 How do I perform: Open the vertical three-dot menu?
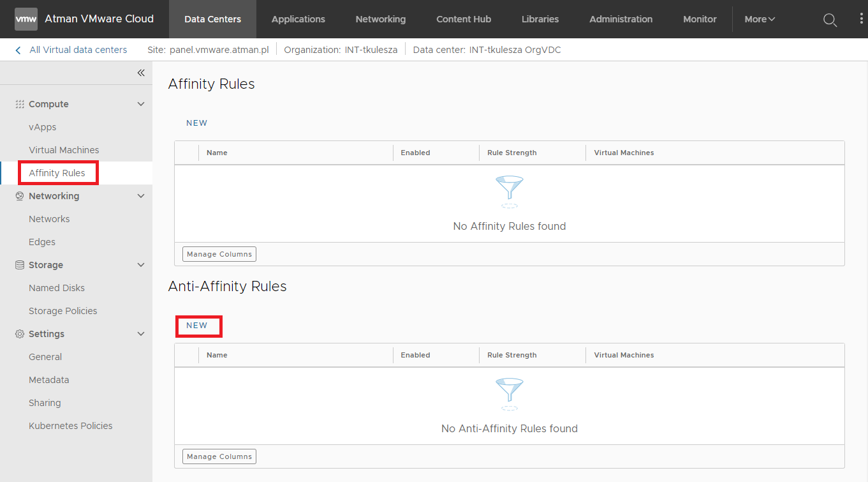point(861,19)
